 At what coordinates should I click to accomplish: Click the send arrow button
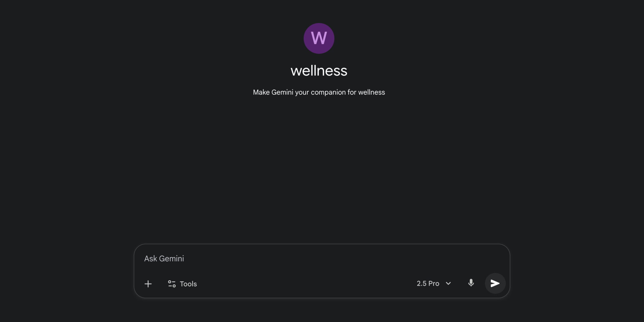pyautogui.click(x=495, y=283)
